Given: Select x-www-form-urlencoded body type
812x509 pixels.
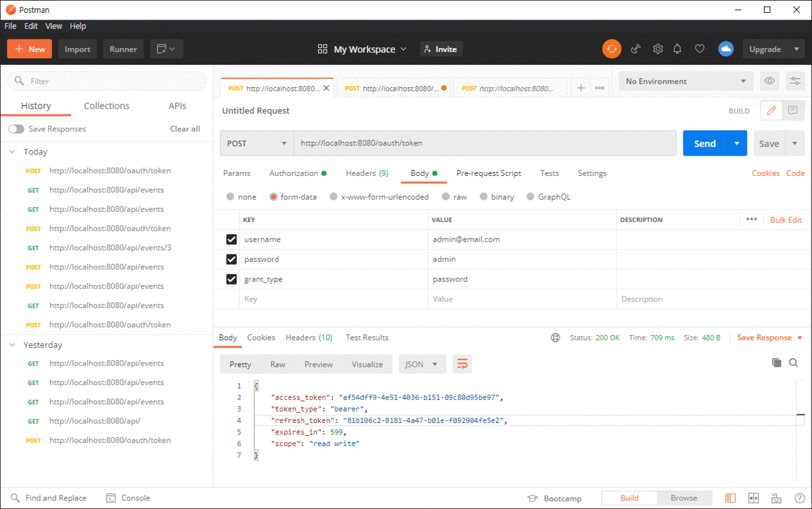Looking at the screenshot, I should (x=334, y=197).
